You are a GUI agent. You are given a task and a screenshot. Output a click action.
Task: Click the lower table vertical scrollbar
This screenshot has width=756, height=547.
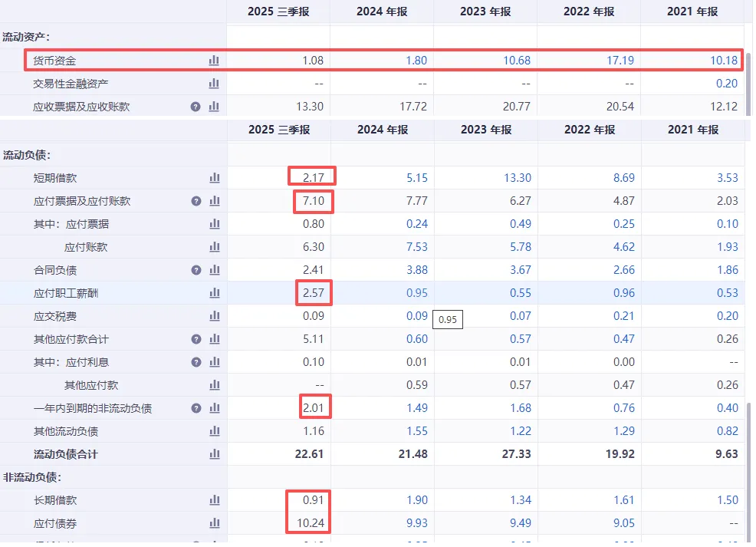749,472
